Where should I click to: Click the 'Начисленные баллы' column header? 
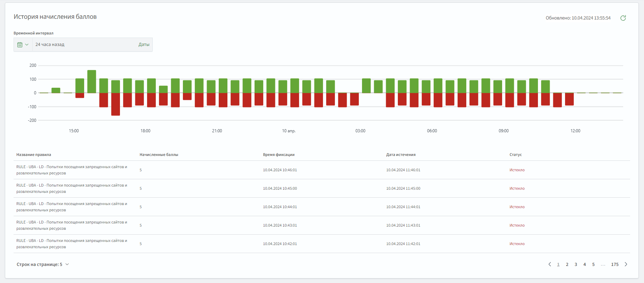click(159, 155)
